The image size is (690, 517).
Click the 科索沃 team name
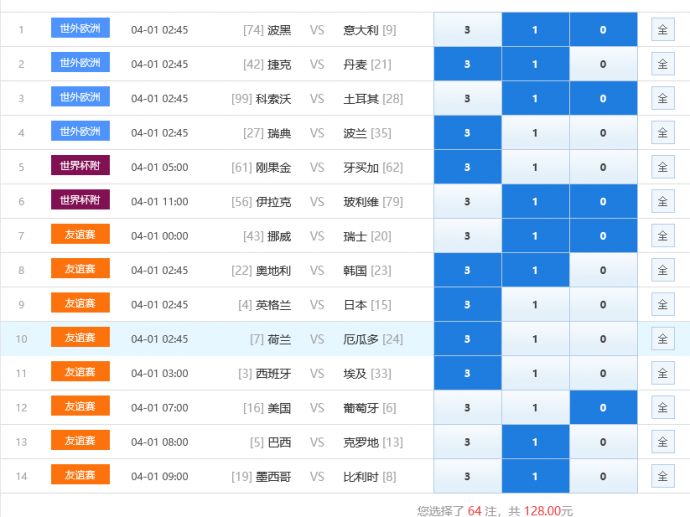pyautogui.click(x=273, y=99)
